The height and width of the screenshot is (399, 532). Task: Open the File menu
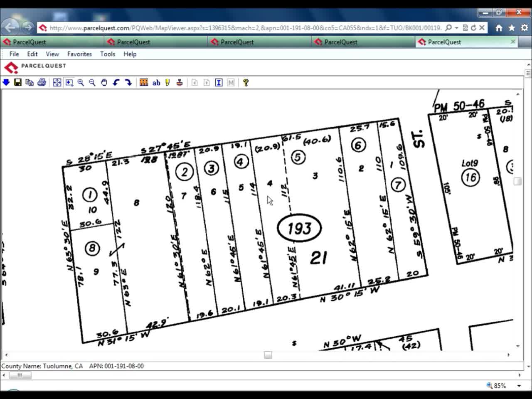pos(14,54)
